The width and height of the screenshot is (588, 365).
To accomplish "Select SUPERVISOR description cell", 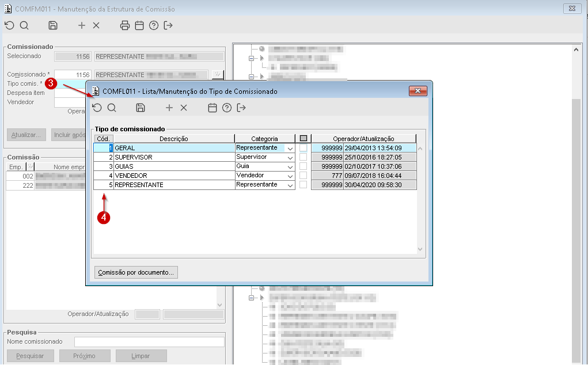I will (x=174, y=157).
